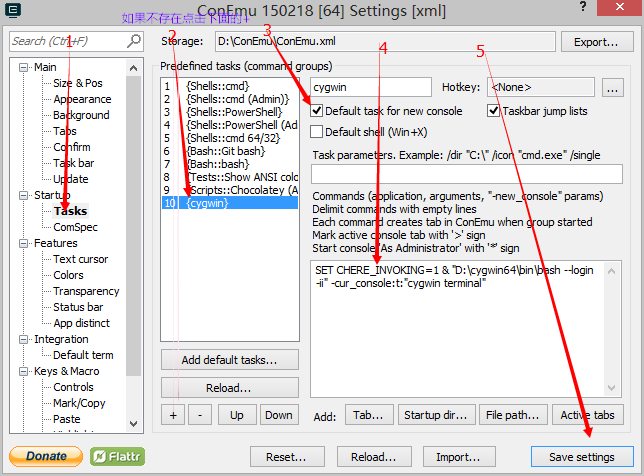Click the Reset... button
644x476 pixels.
tap(287, 457)
